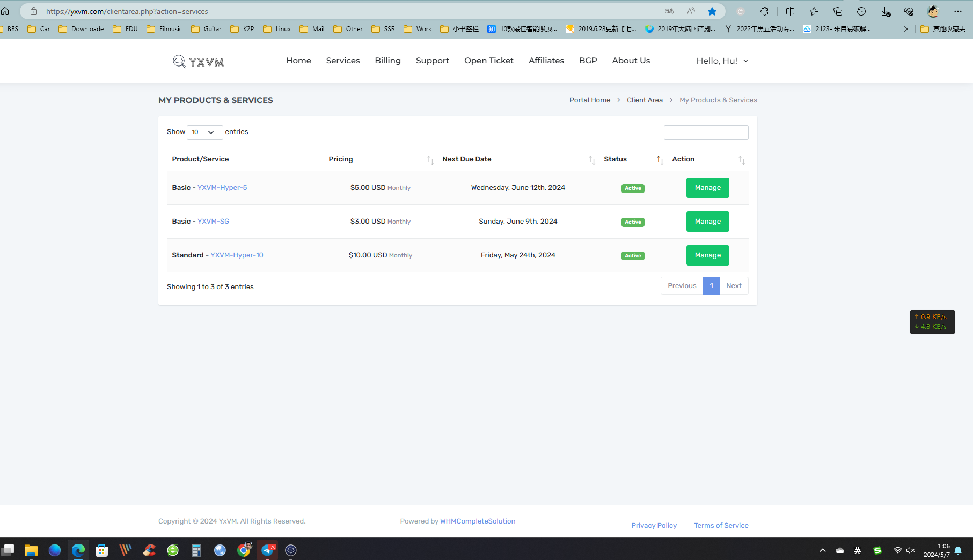Open split screen browser icon
The image size is (973, 560).
(x=790, y=11)
